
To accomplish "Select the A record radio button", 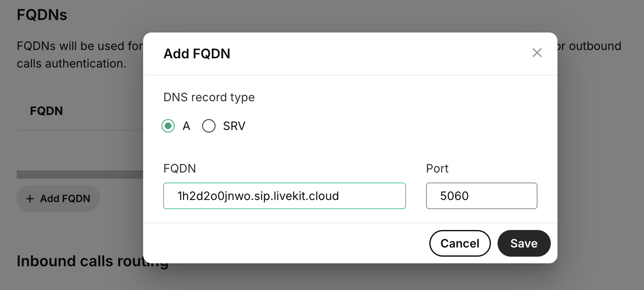I will [x=168, y=126].
